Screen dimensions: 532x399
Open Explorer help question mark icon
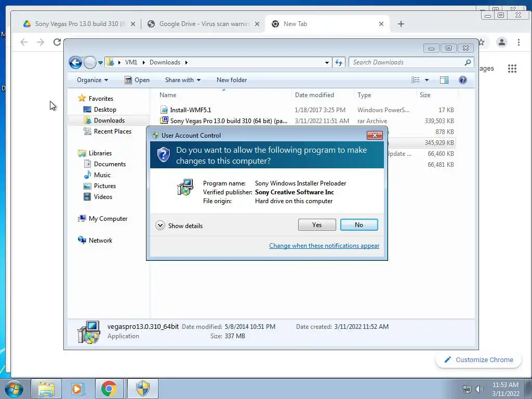tap(462, 80)
